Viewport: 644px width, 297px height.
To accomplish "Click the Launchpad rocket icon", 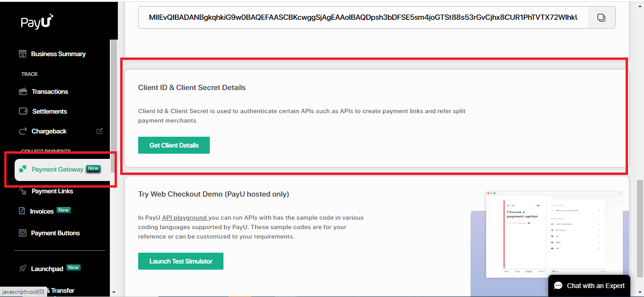I will click(x=23, y=269).
